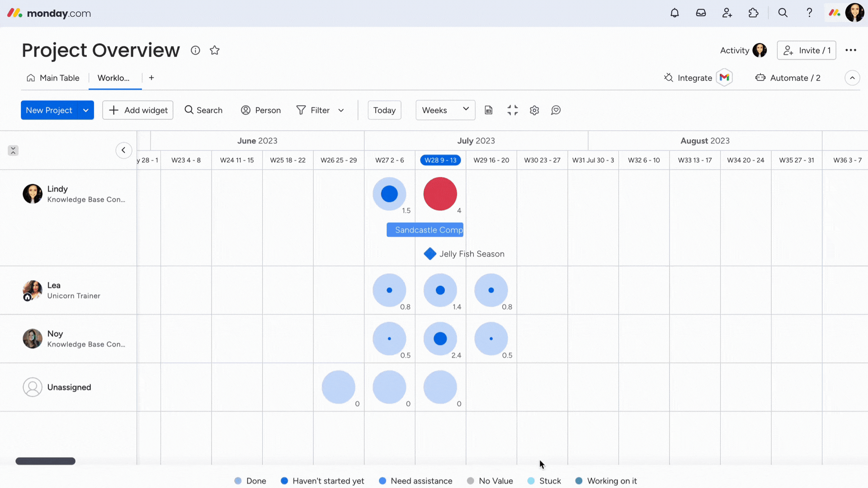Viewport: 868px width, 488px height.
Task: Open the Inbox icon
Action: [701, 13]
